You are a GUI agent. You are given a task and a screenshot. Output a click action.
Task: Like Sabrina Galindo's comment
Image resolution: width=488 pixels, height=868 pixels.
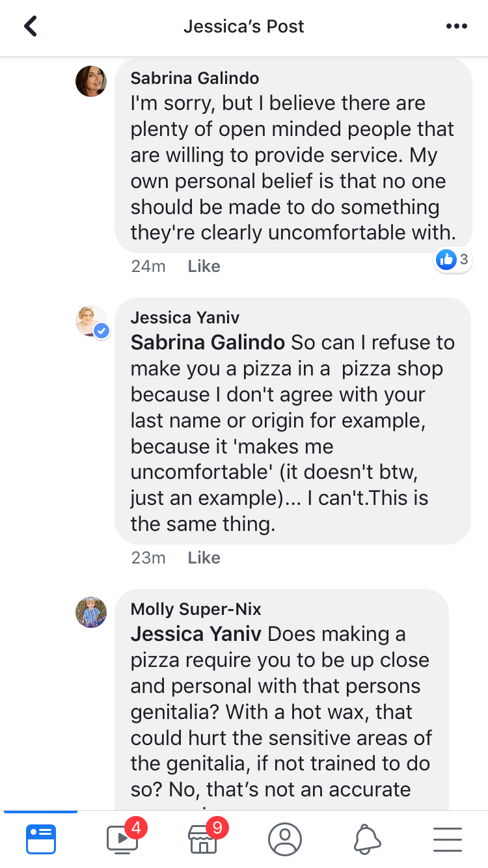[x=204, y=266]
